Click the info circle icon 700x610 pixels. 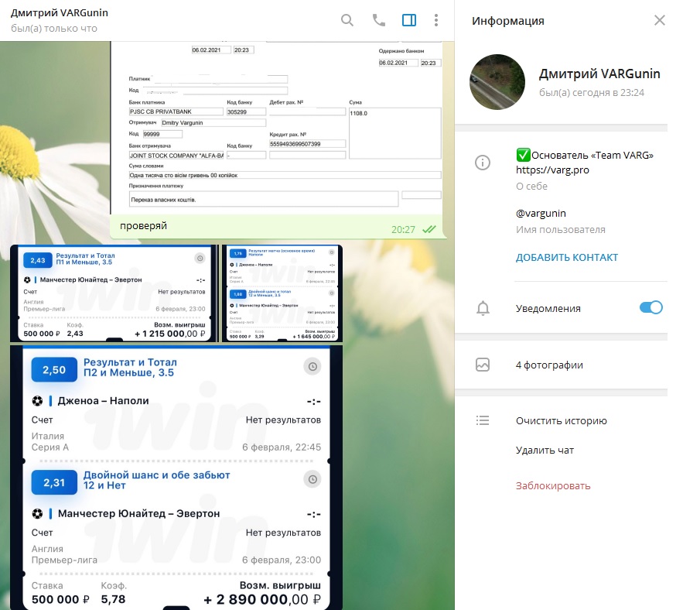pos(483,163)
